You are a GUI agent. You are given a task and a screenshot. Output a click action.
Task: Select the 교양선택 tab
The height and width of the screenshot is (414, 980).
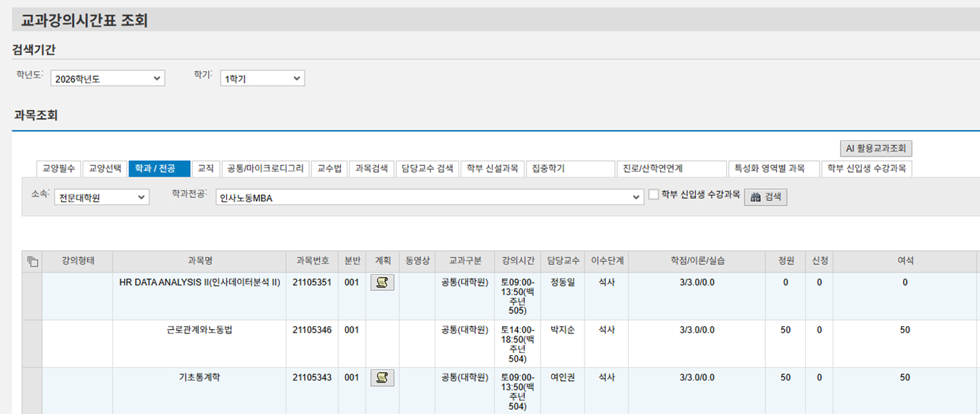point(105,169)
